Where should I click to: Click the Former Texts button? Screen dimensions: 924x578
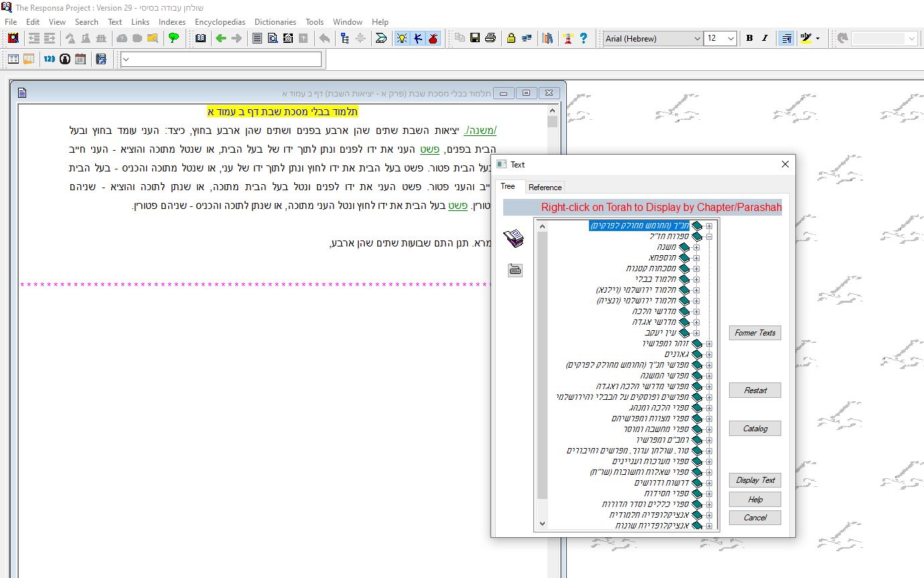754,333
